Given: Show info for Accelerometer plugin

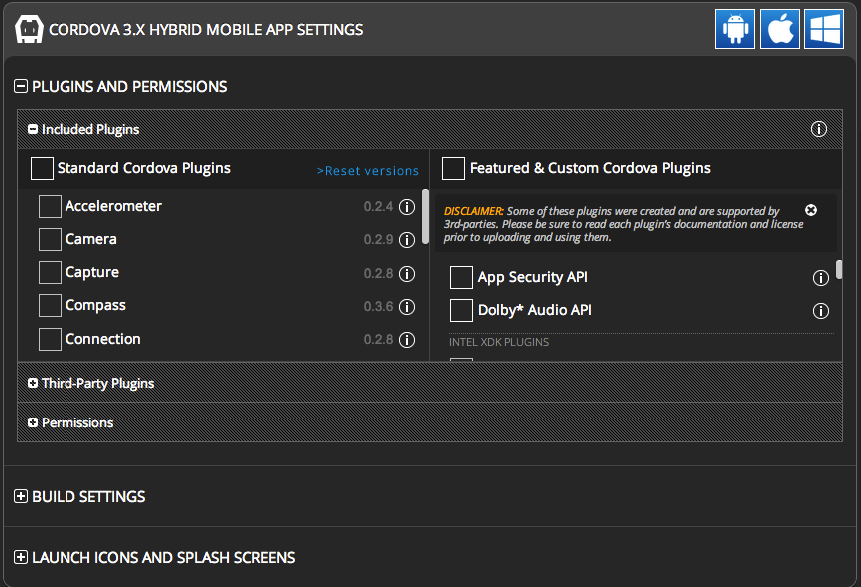Looking at the screenshot, I should click(407, 207).
